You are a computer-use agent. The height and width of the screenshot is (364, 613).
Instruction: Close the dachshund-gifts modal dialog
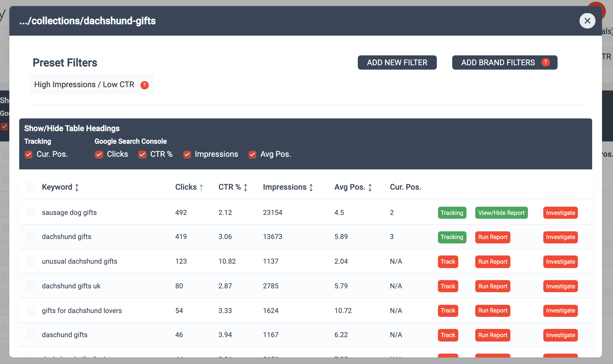(587, 21)
